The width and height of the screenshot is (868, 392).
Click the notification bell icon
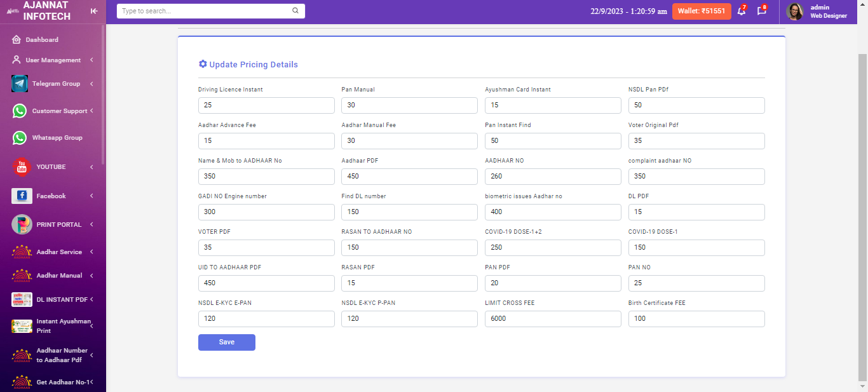click(741, 11)
